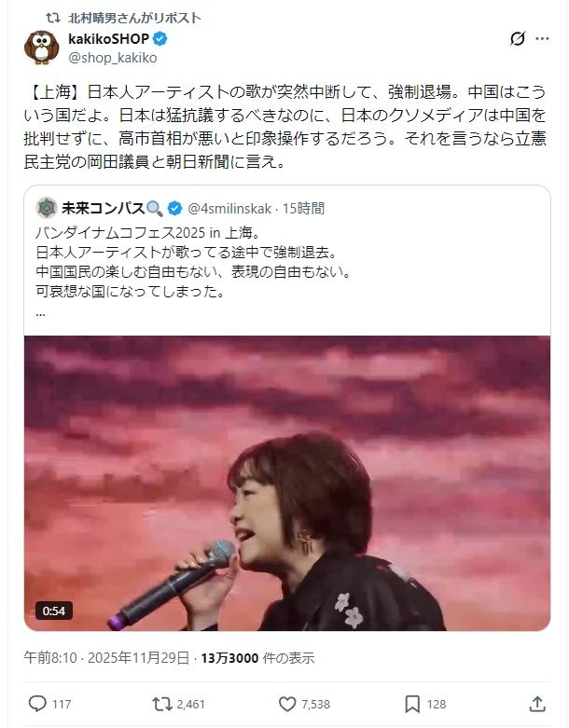Open kakikoSHOP owl profile avatar
This screenshot has width=569, height=728.
tap(41, 47)
